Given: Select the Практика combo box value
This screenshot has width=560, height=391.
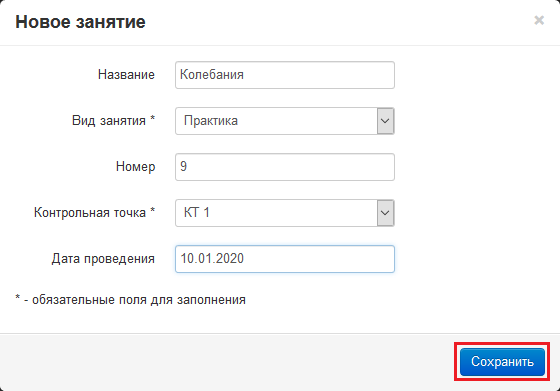Looking at the screenshot, I should click(276, 121).
